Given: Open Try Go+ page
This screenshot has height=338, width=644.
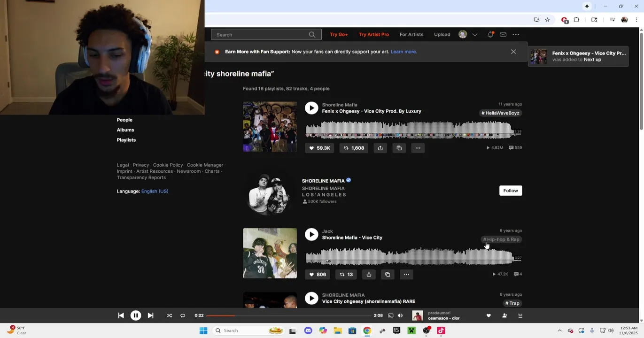Looking at the screenshot, I should tap(339, 34).
